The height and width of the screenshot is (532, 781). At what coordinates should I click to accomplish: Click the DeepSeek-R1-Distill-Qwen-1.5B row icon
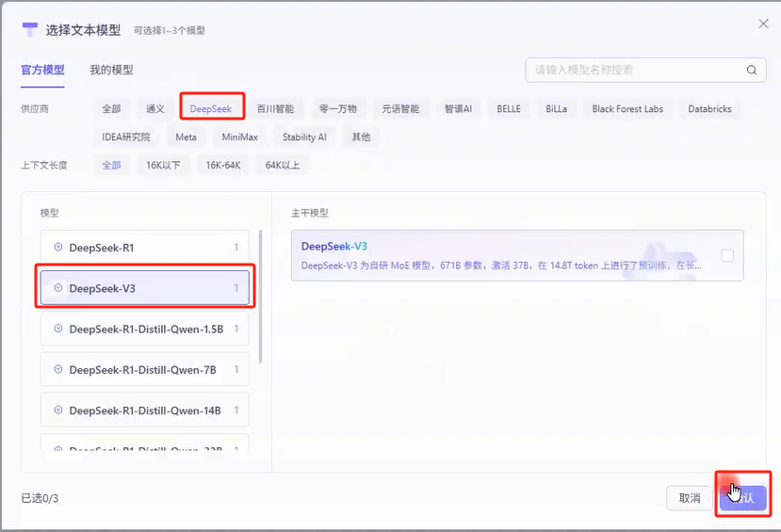pos(58,329)
